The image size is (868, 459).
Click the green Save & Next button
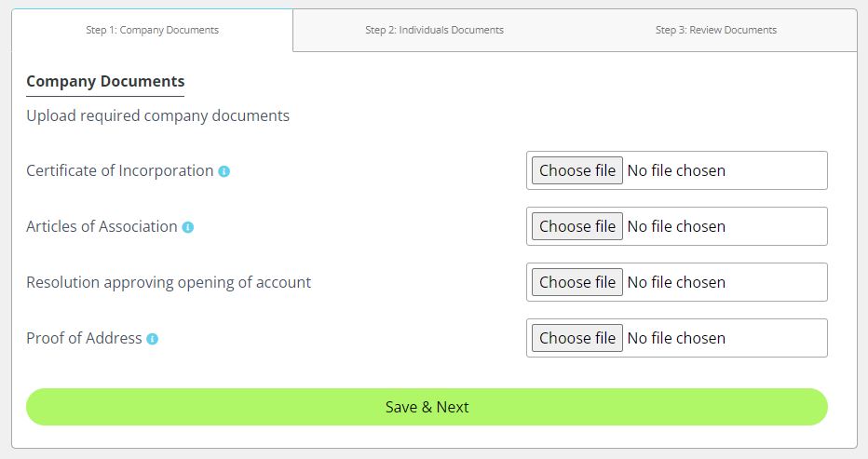pyautogui.click(x=427, y=407)
